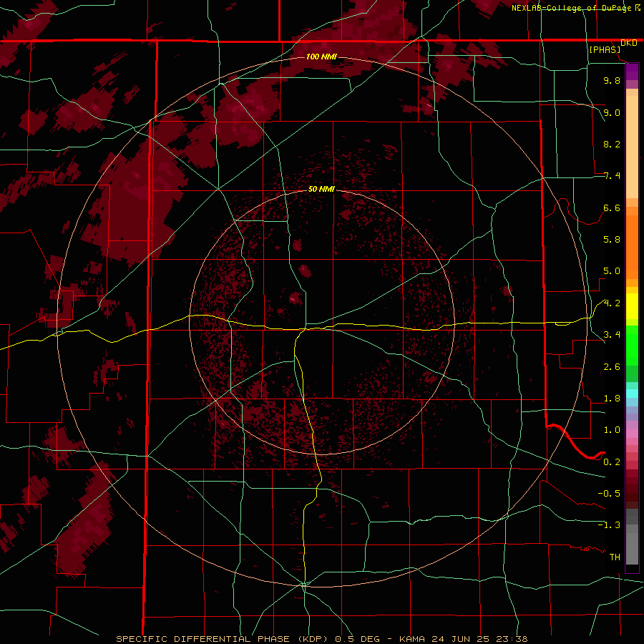
Task: Click the 23:38 timestamp in caption
Action: point(512,639)
